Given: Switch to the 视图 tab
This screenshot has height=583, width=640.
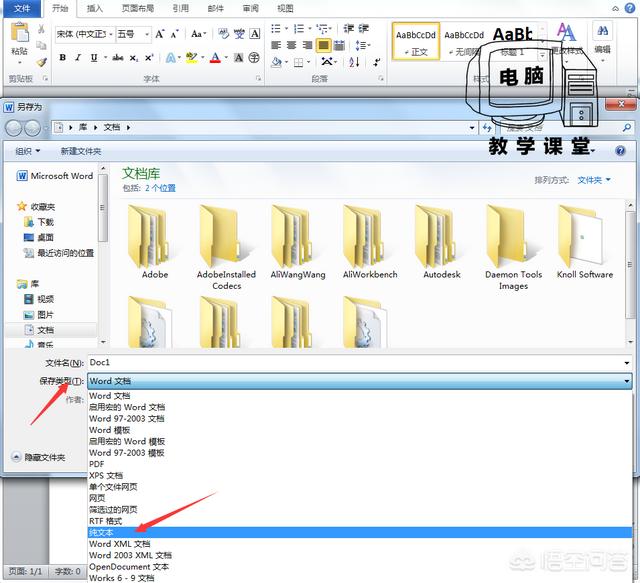Looking at the screenshot, I should (x=285, y=9).
